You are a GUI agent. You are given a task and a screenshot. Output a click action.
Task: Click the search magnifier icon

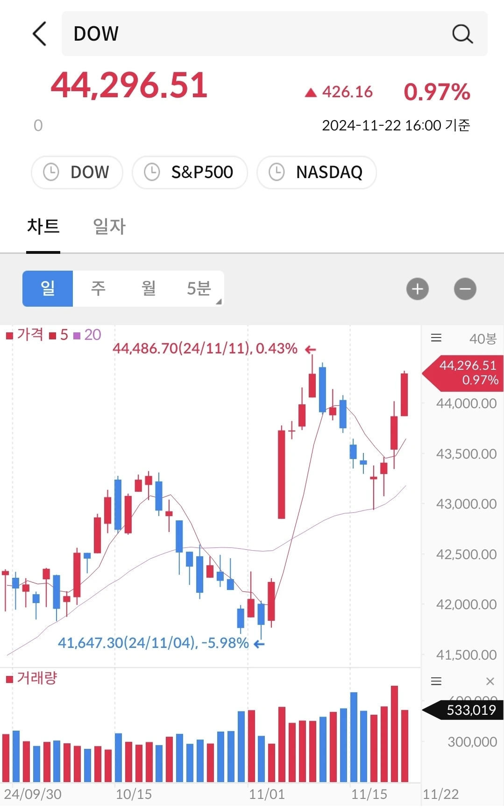coord(462,34)
